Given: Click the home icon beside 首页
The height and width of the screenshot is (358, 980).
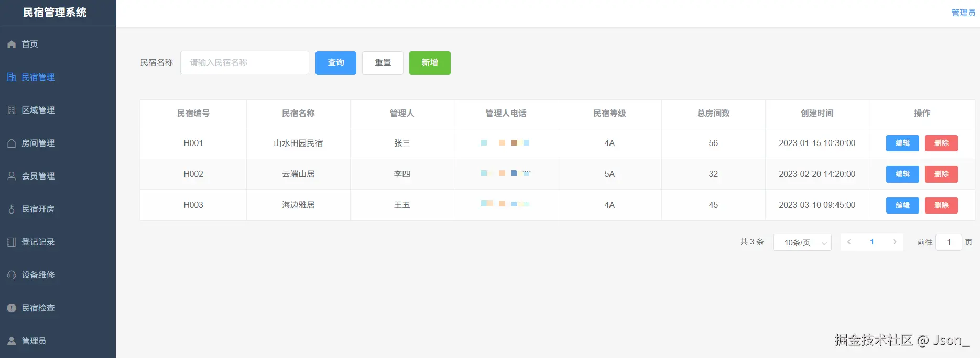Looking at the screenshot, I should 12,44.
